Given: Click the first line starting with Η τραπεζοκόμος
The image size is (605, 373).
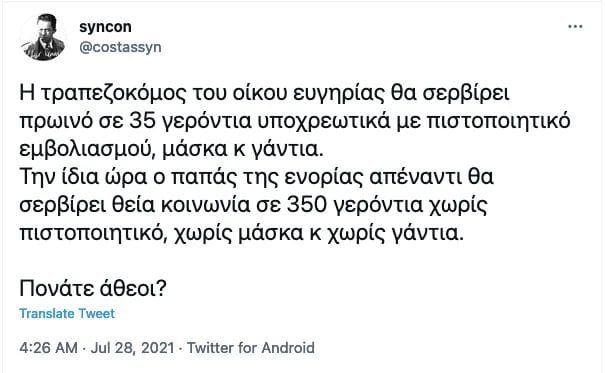Looking at the screenshot, I should (264, 94).
